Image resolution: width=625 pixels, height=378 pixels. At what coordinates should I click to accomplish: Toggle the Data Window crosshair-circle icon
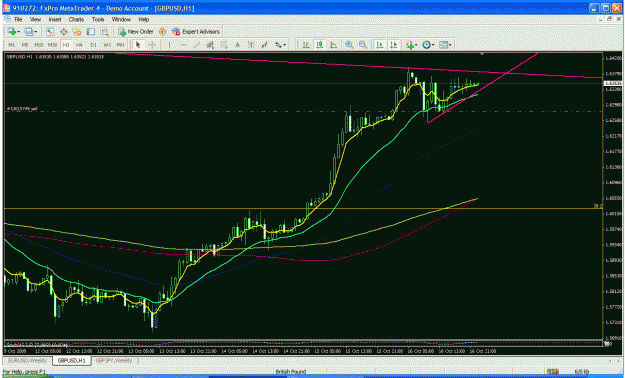click(x=63, y=32)
